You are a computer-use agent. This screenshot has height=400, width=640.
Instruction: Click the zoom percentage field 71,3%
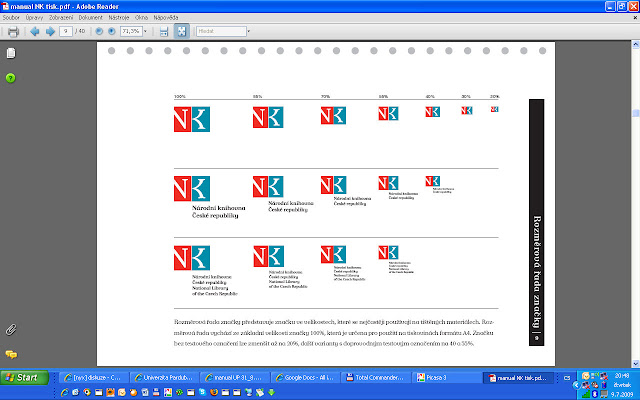click(131, 31)
